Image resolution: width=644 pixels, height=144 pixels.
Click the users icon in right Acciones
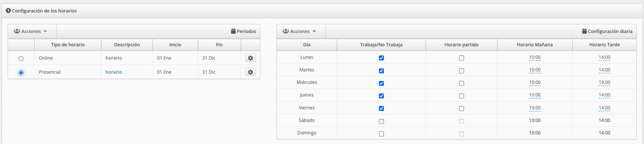[x=286, y=31]
